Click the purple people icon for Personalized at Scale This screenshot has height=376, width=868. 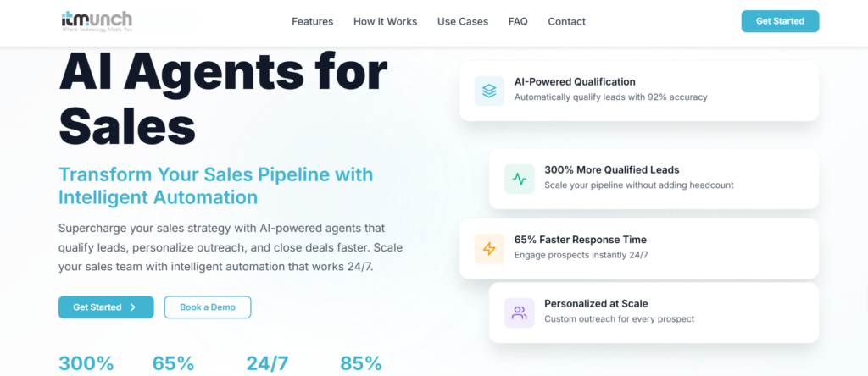(519, 312)
